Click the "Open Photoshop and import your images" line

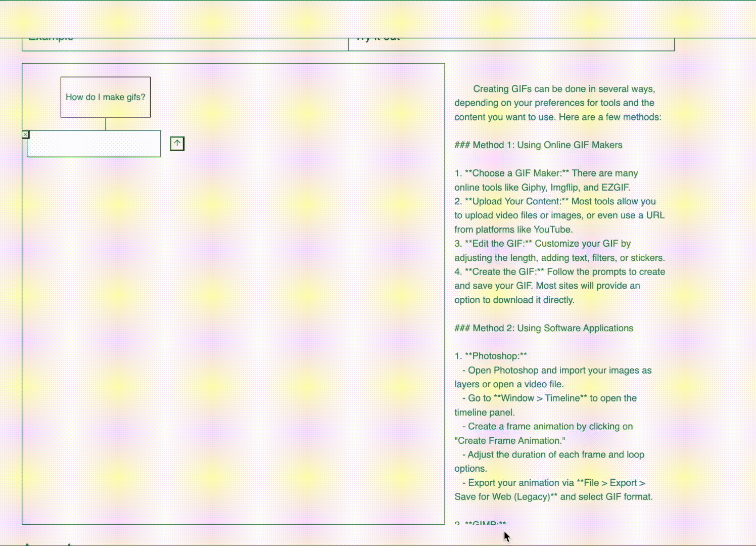click(559, 371)
